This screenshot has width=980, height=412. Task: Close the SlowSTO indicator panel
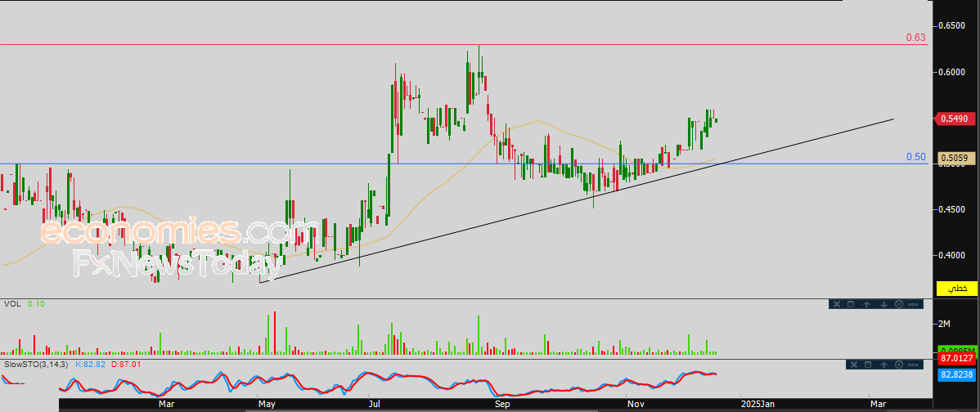854,365
